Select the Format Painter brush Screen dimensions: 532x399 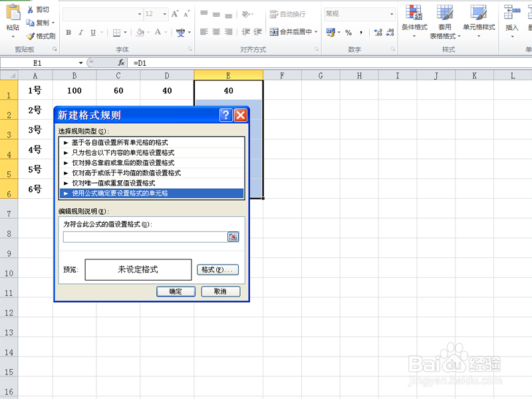tap(31, 36)
